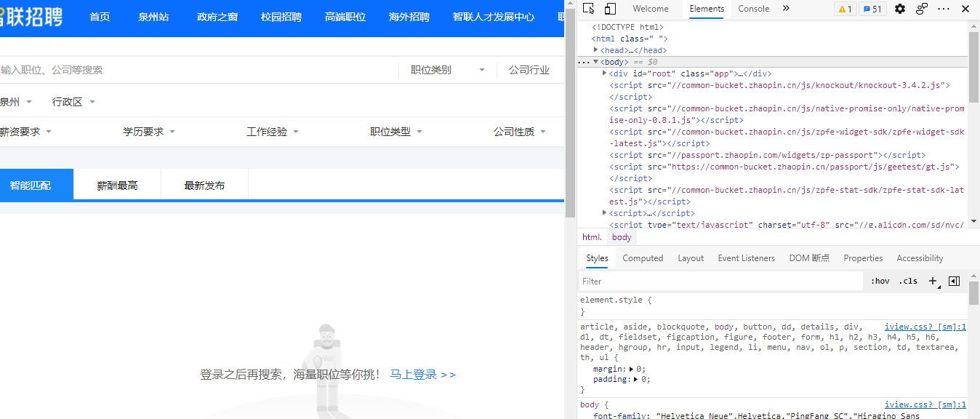Open 行政区 dropdown
This screenshot has height=419, width=980.
tap(73, 102)
